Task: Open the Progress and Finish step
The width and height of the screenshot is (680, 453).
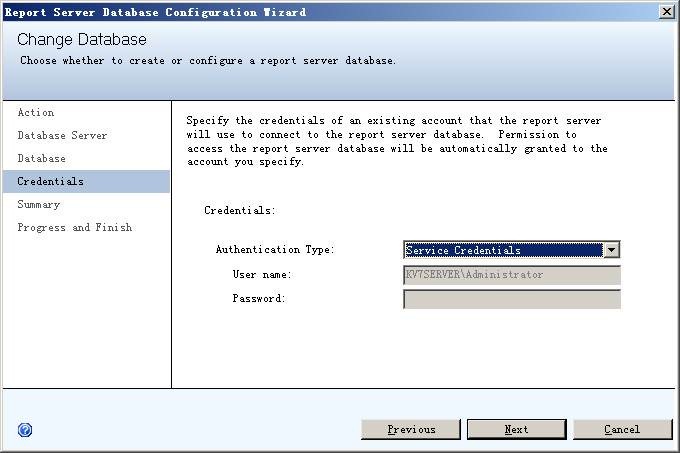Action: 75,228
